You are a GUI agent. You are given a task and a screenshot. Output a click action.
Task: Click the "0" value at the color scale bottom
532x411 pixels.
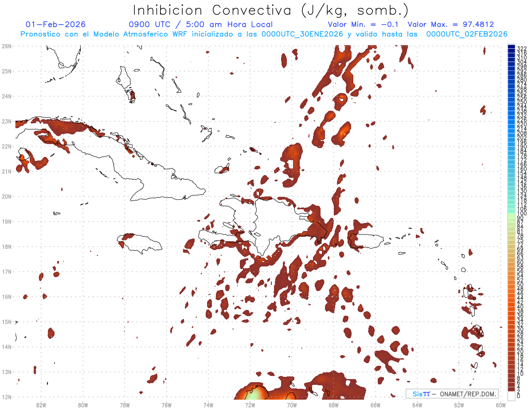519,396
